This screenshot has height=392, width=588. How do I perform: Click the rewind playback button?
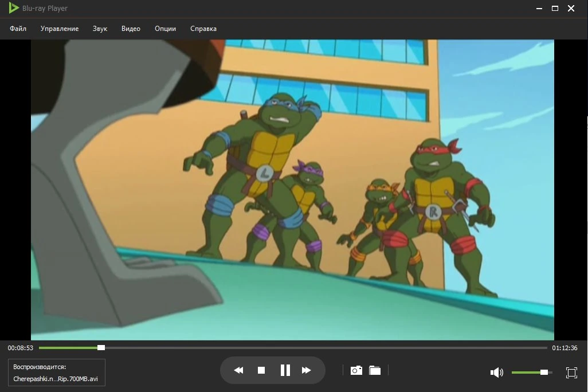(x=238, y=370)
